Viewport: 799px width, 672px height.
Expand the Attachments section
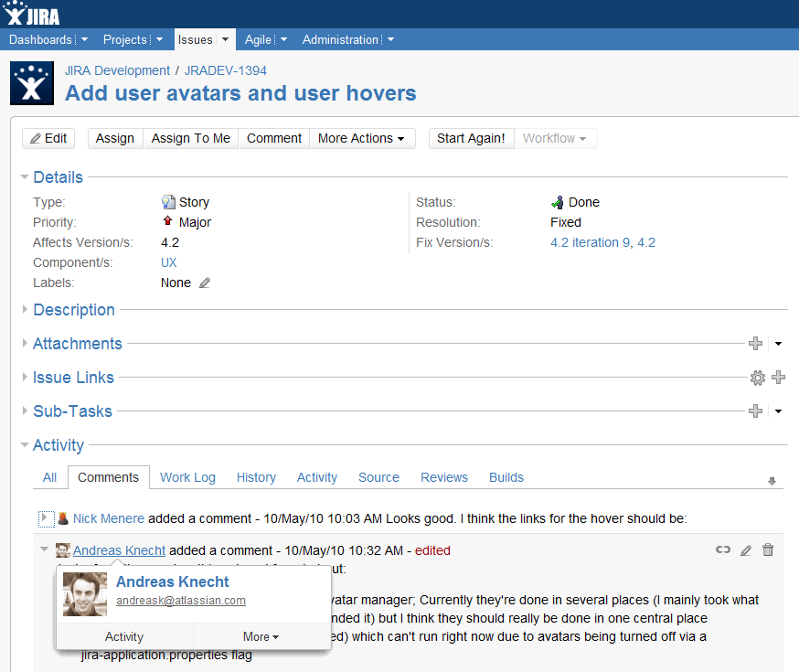24,344
